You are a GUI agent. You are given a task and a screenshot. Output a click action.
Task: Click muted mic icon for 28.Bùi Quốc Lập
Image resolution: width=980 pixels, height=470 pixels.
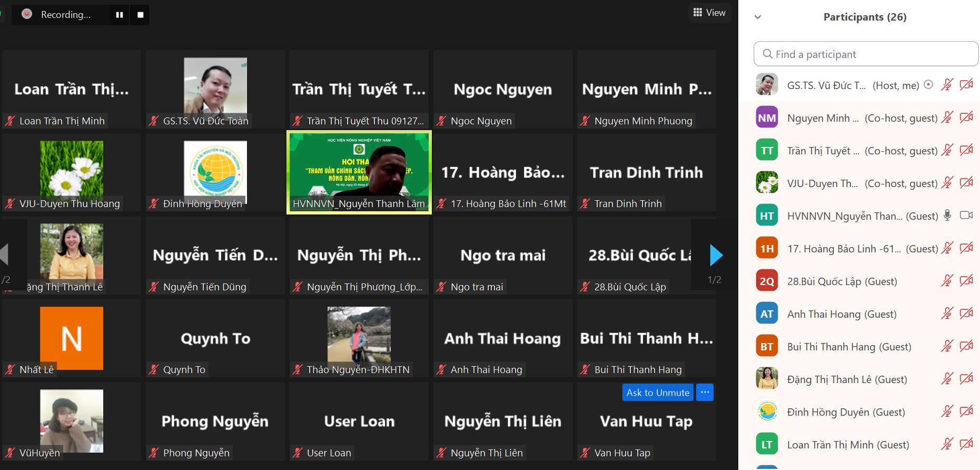947,281
